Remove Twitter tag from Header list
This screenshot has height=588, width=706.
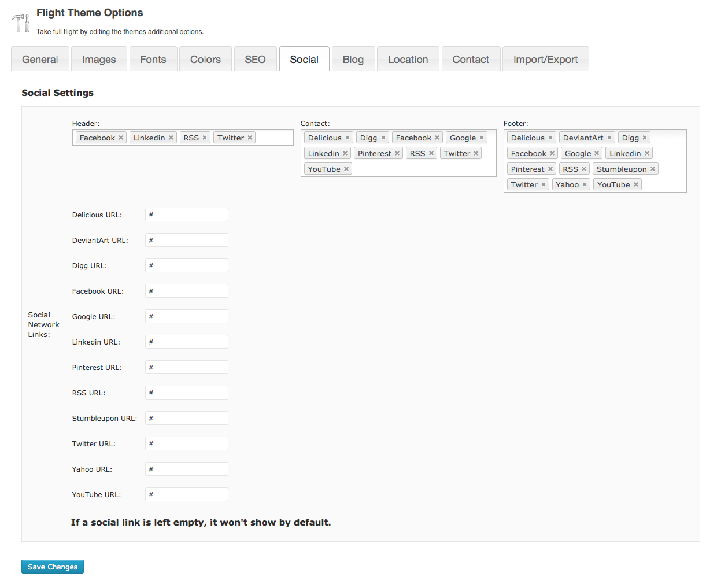250,138
